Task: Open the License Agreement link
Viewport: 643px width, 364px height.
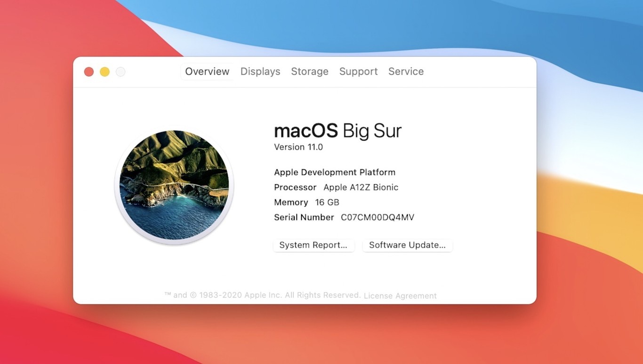Action: tap(400, 296)
